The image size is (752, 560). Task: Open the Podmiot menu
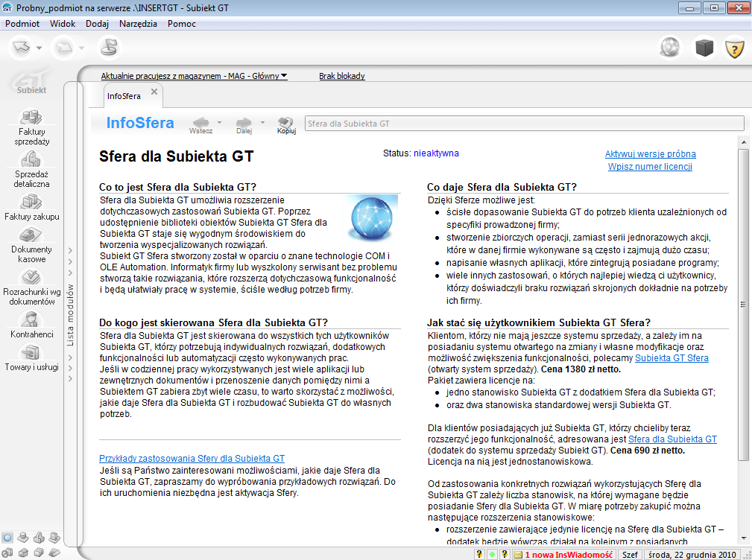pyautogui.click(x=22, y=24)
